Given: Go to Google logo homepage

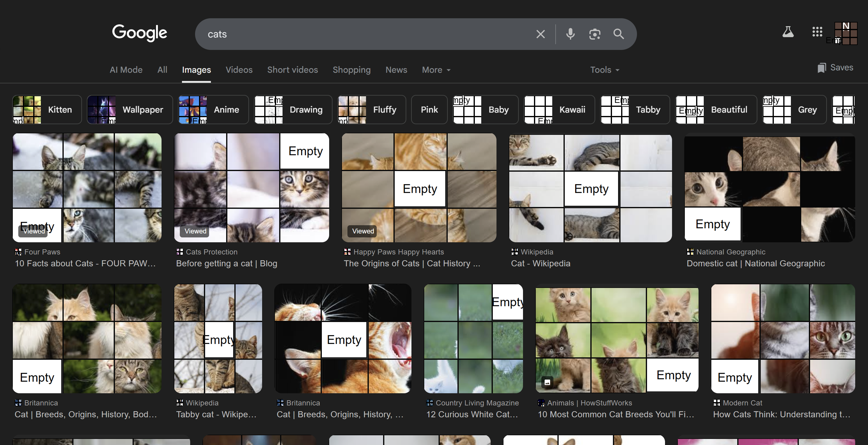Looking at the screenshot, I should [140, 33].
